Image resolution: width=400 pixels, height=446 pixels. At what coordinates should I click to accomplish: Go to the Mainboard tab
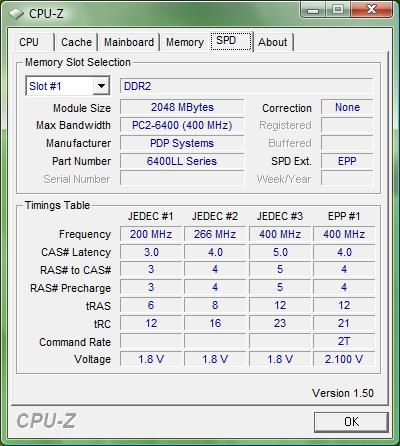[129, 42]
